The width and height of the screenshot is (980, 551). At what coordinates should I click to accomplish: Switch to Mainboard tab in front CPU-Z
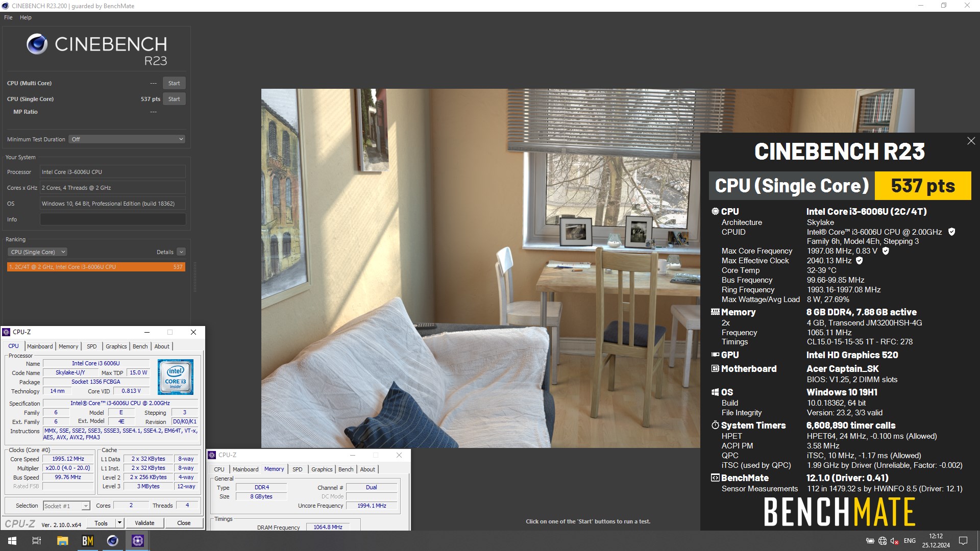pos(40,346)
